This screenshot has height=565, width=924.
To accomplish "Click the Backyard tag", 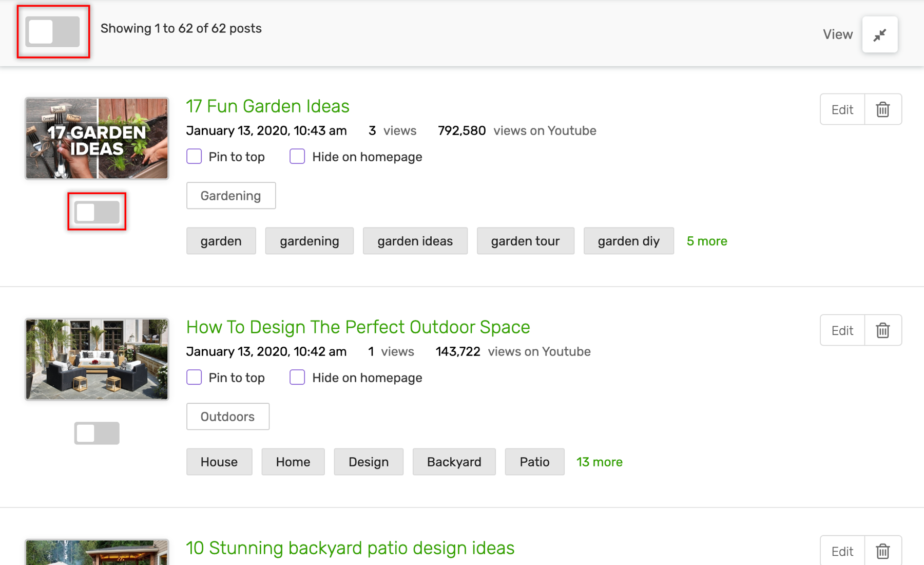I will pos(454,462).
